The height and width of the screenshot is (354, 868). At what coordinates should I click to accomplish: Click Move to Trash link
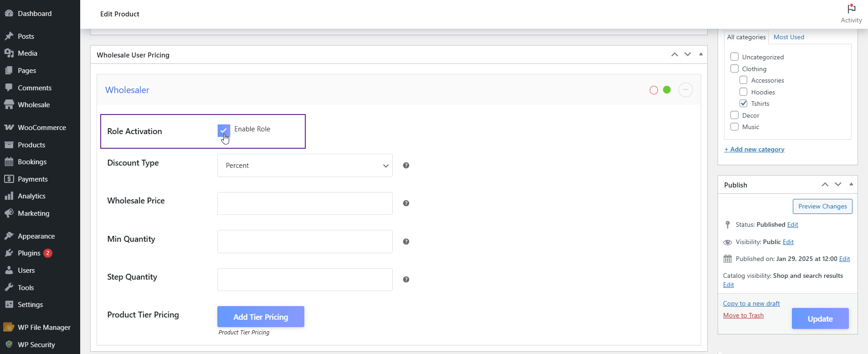(x=743, y=315)
